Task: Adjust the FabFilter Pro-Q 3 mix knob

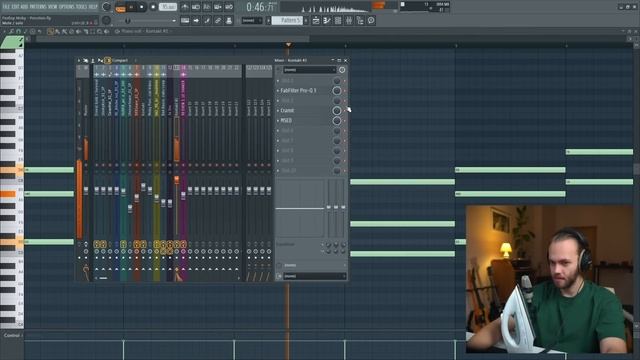Action: click(337, 91)
